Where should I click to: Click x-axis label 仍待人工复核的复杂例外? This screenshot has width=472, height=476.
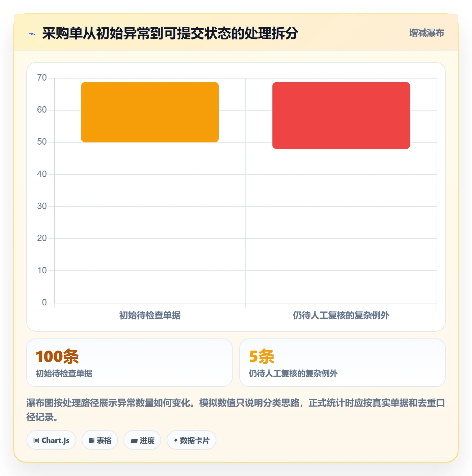(x=341, y=316)
